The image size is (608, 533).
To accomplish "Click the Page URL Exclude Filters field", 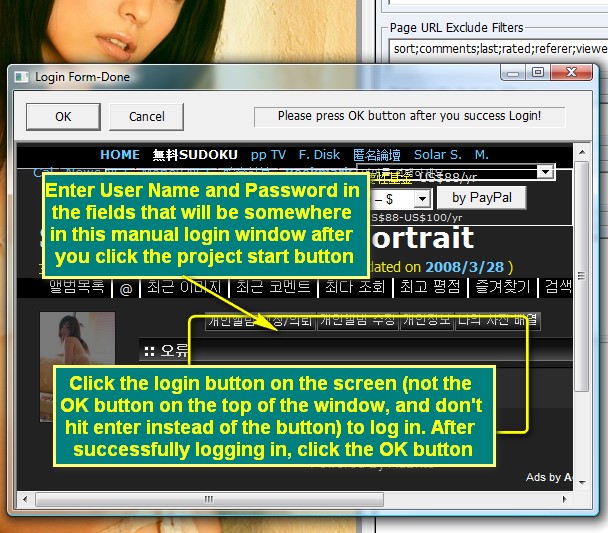I will (x=498, y=49).
